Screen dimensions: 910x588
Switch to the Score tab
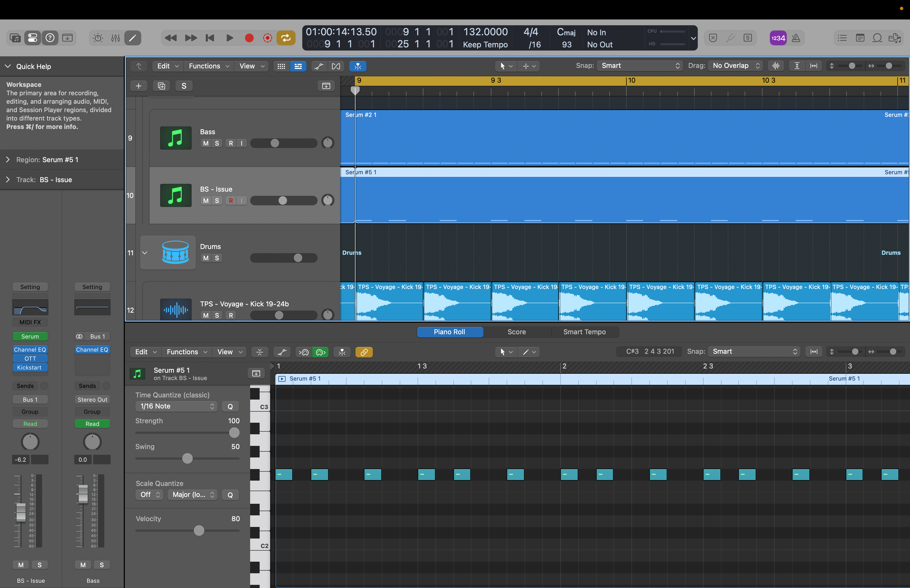coord(516,332)
